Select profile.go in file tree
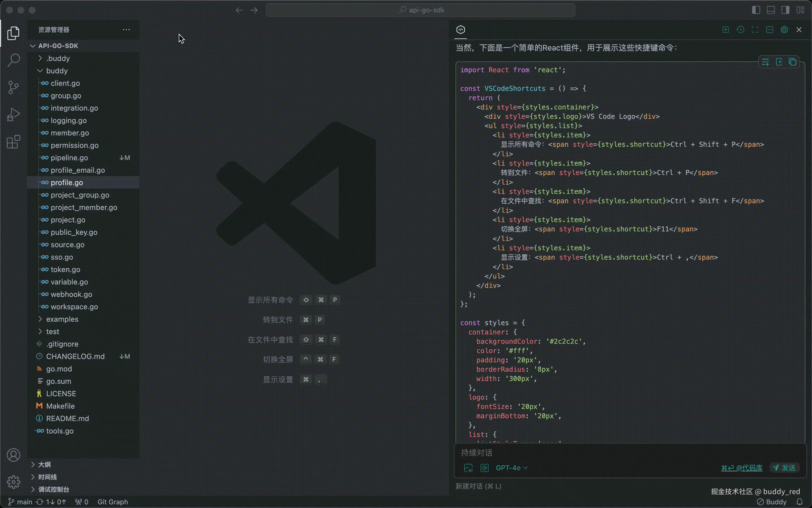The width and height of the screenshot is (812, 508). pyautogui.click(x=83, y=183)
